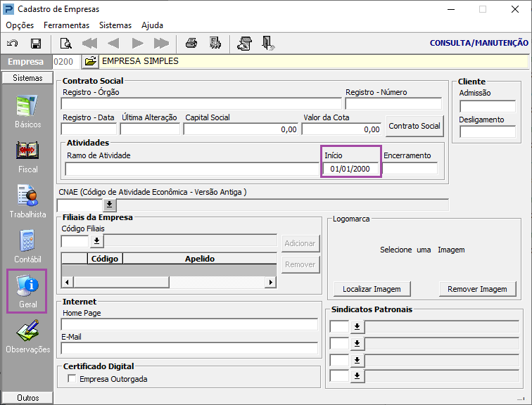
Task: Click the scroll document toolbar icon
Action: coord(245,44)
